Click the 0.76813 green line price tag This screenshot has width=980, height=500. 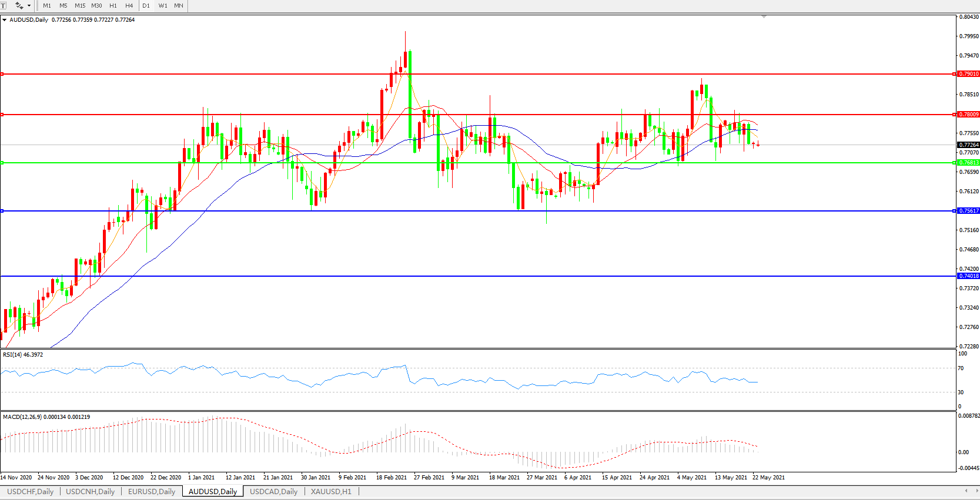click(x=968, y=163)
